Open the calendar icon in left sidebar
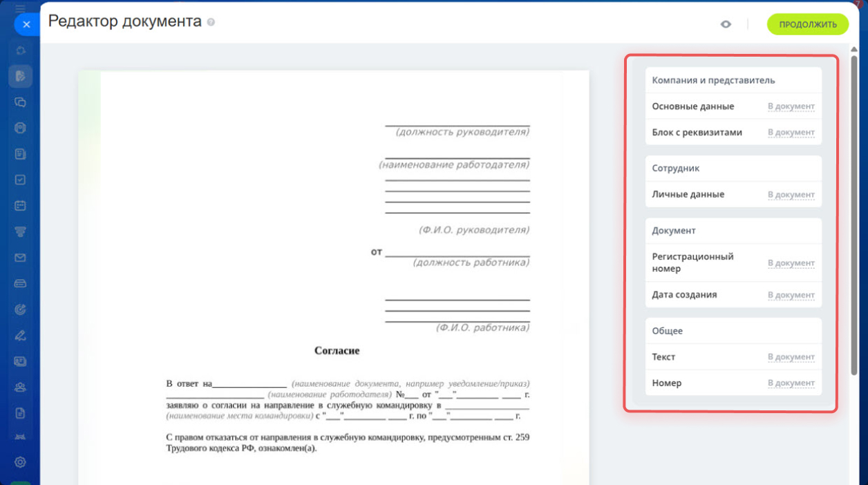This screenshot has height=485, width=868. click(x=20, y=205)
